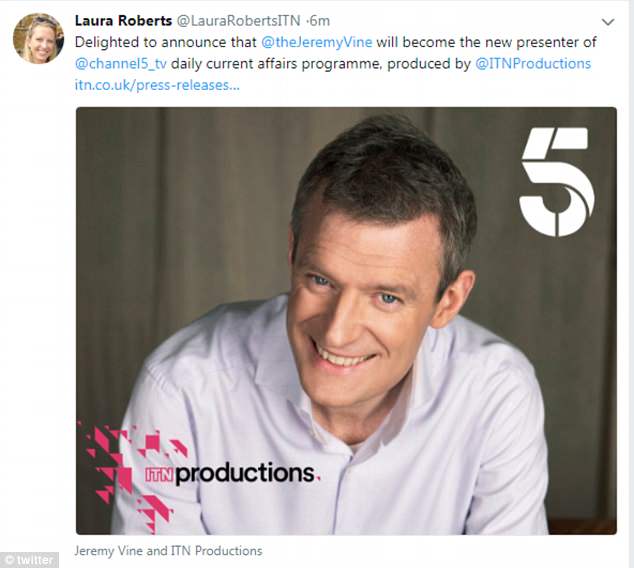Click the Laura Roberts display name
This screenshot has height=568, width=634.
(123, 21)
